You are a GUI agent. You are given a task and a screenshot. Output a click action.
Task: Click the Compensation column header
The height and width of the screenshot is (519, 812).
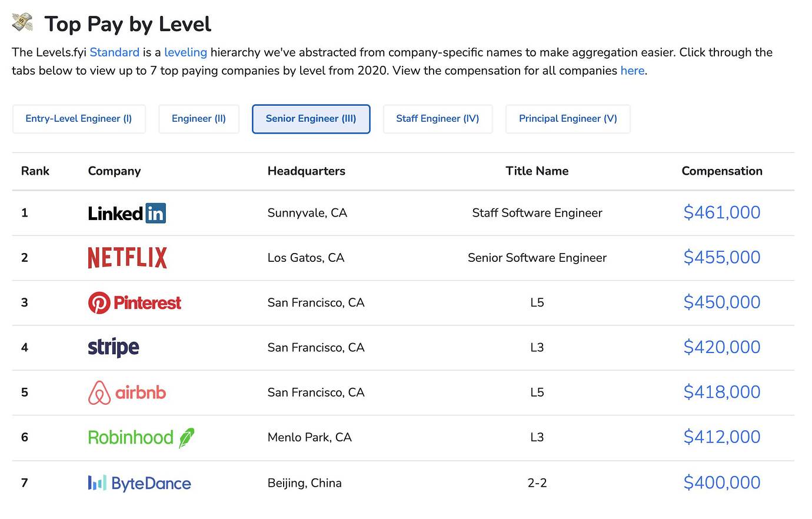tap(722, 171)
